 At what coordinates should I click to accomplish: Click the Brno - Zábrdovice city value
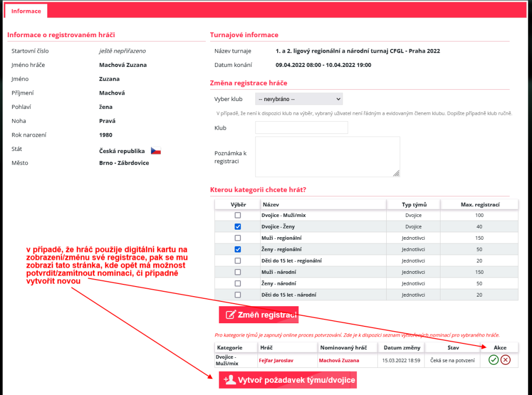point(124,163)
